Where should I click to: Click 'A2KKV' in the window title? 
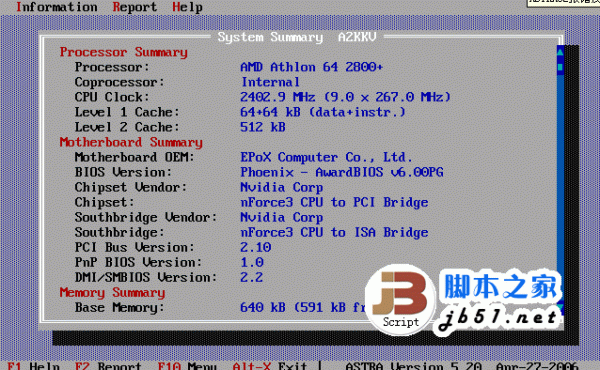point(357,37)
